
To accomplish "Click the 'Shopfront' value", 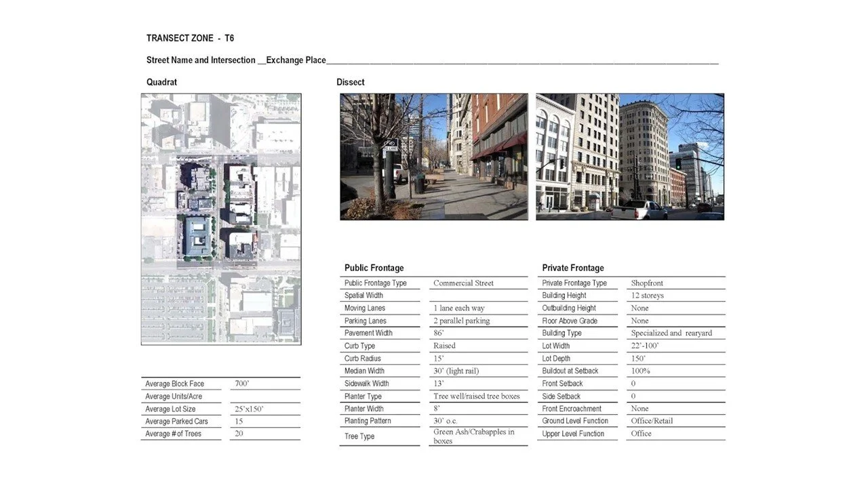I will tap(646, 283).
